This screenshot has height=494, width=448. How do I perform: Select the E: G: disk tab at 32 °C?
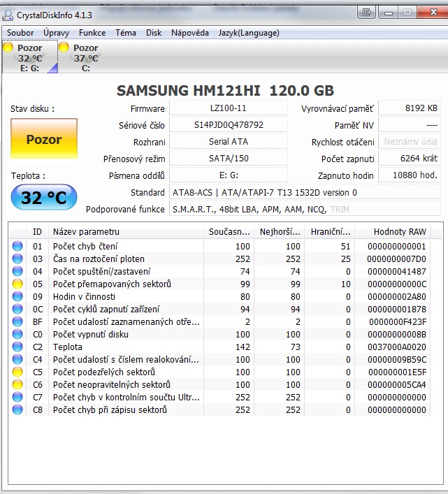[30, 57]
